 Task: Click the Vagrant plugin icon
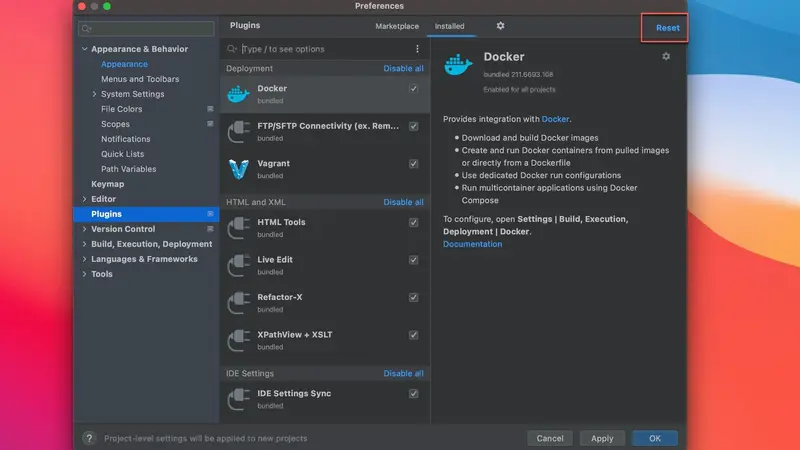(238, 169)
